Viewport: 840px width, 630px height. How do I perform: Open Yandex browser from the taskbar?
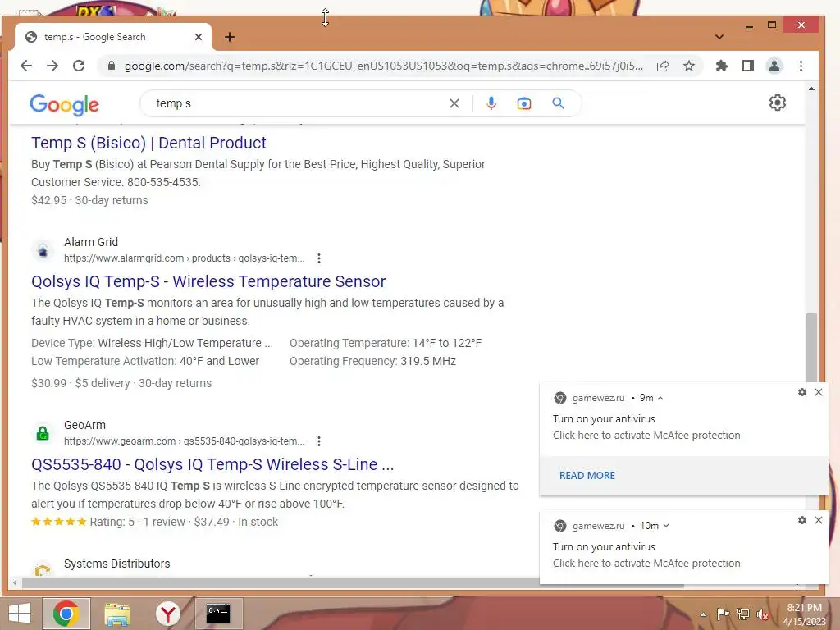pyautogui.click(x=168, y=614)
